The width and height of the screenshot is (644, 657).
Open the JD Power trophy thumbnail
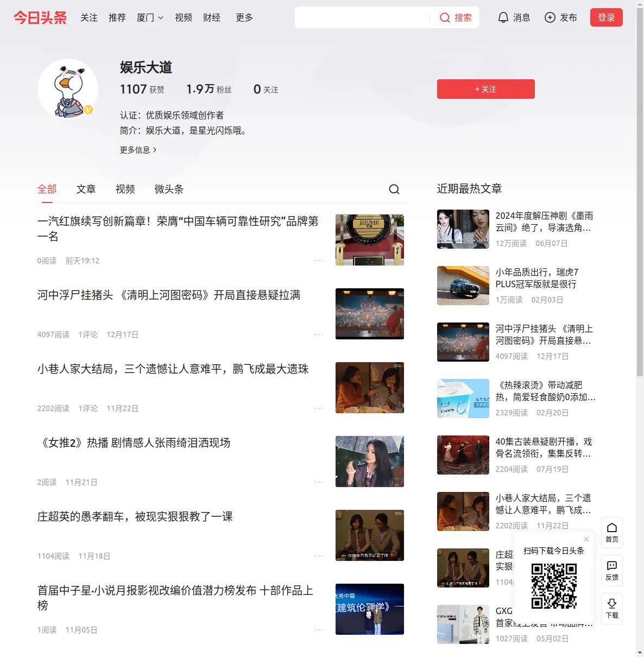pos(370,240)
